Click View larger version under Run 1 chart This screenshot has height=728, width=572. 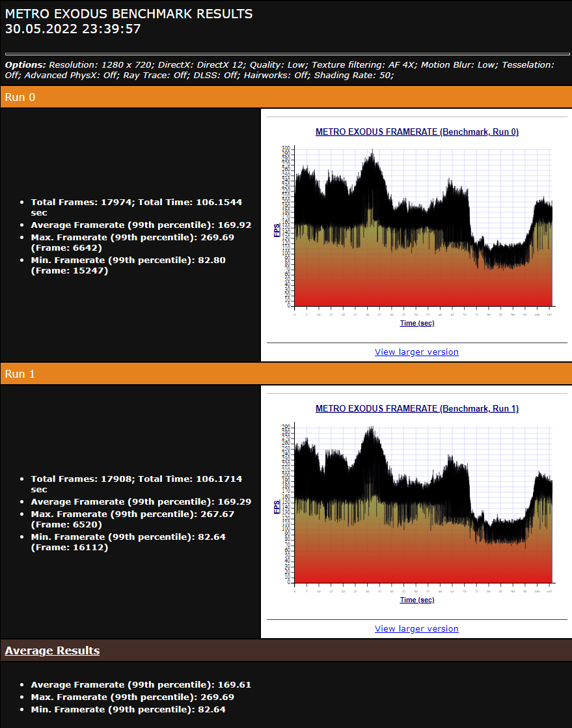(416, 628)
